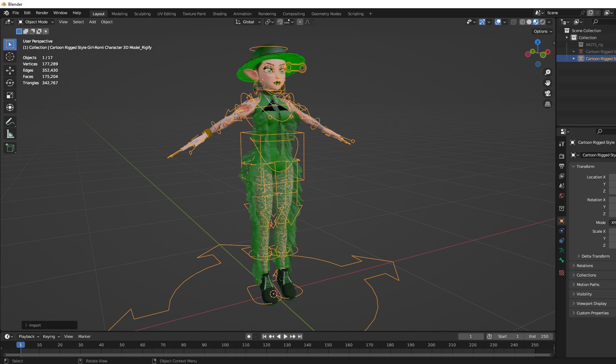Open the Texture properties tab
Image resolution: width=616 pixels, height=364 pixels.
(x=561, y=273)
